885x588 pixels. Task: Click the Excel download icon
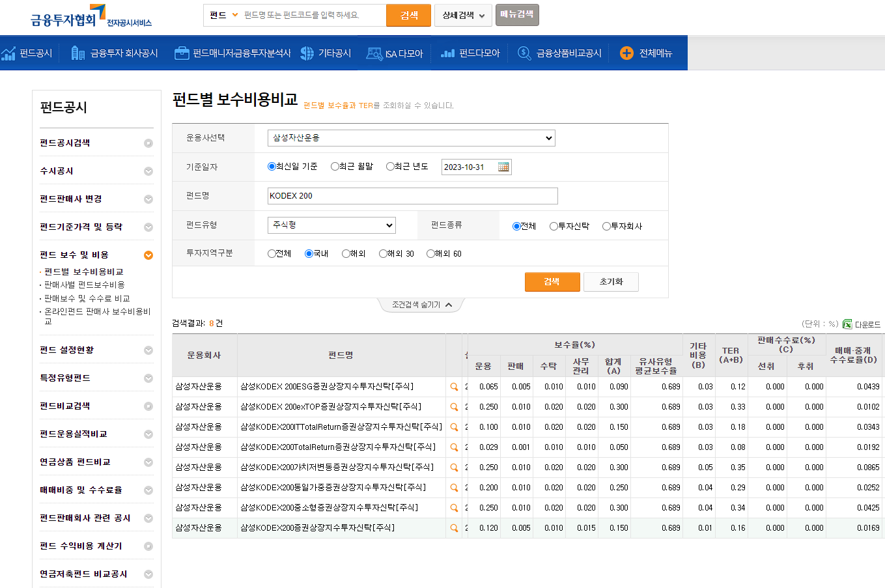(847, 324)
